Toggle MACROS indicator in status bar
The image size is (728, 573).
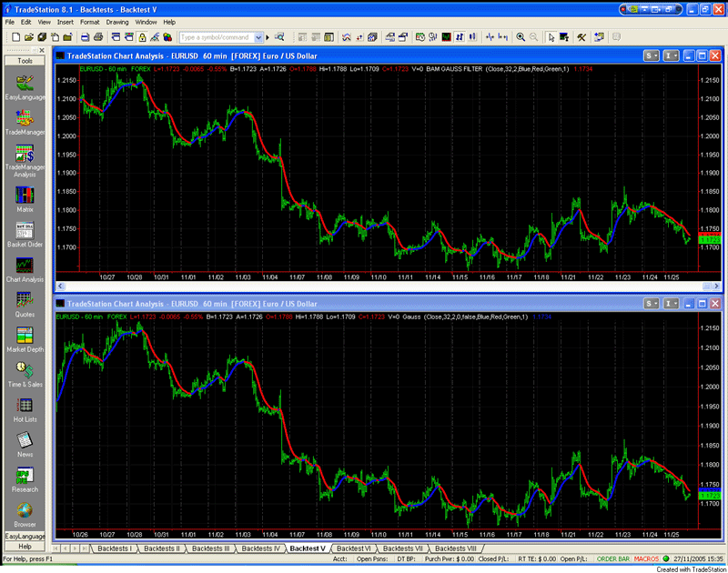646,558
